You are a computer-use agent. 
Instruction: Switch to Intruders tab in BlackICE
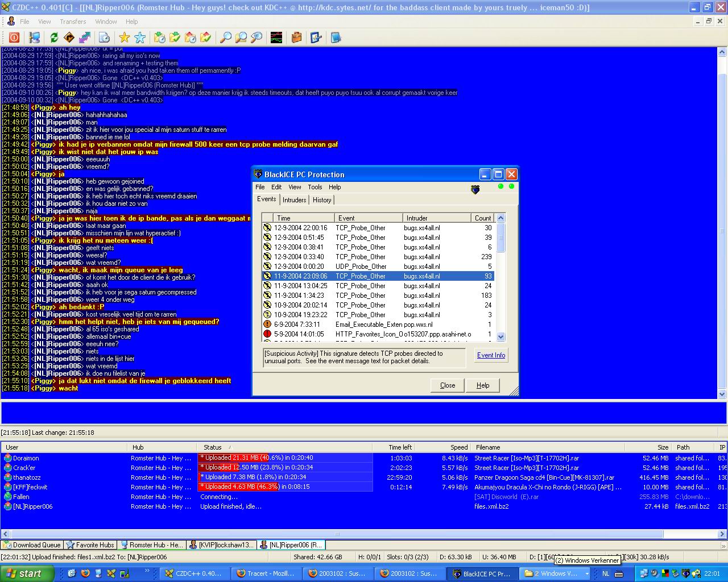294,200
